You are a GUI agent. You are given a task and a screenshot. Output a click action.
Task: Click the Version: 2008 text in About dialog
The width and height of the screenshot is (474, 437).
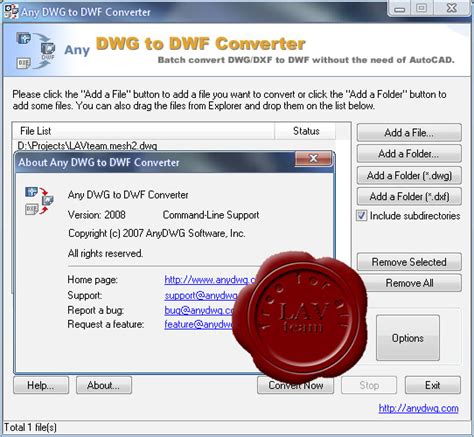[x=97, y=215]
